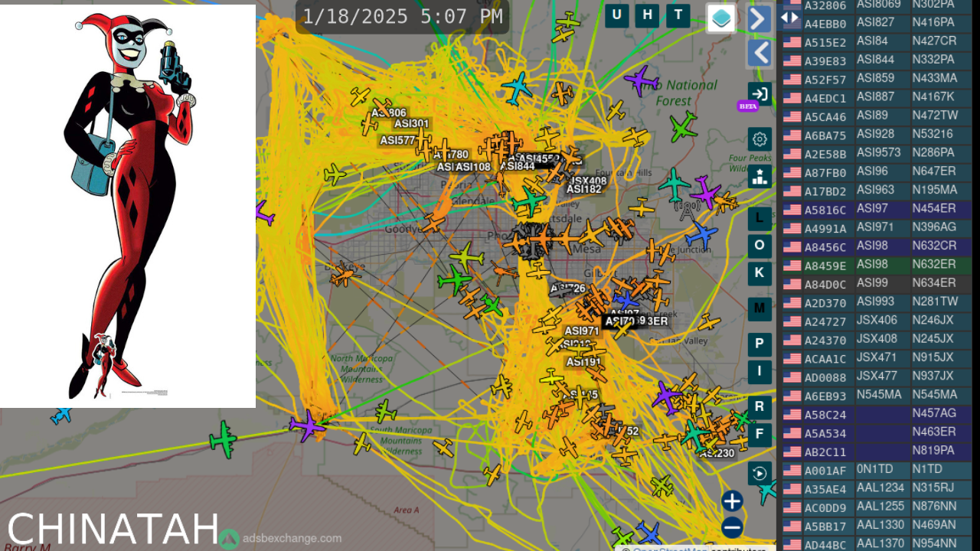Select hex AD0088 in the aircraft table
The height and width of the screenshot is (551, 980).
pyautogui.click(x=825, y=377)
